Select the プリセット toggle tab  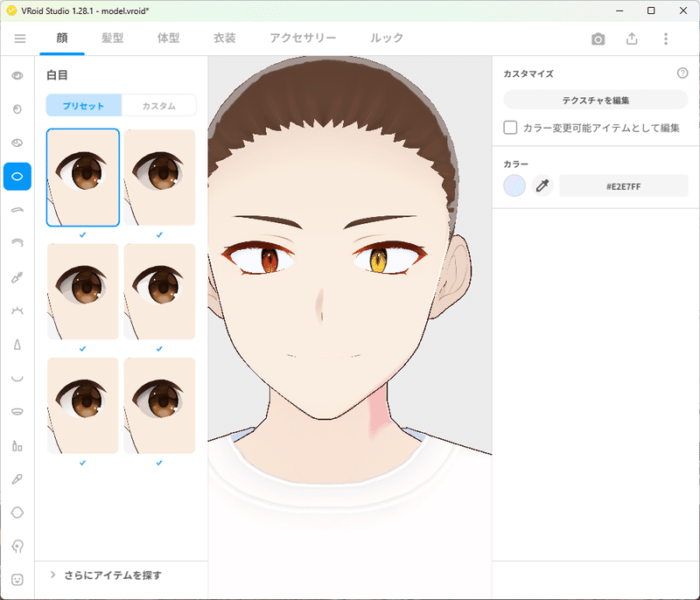click(83, 105)
